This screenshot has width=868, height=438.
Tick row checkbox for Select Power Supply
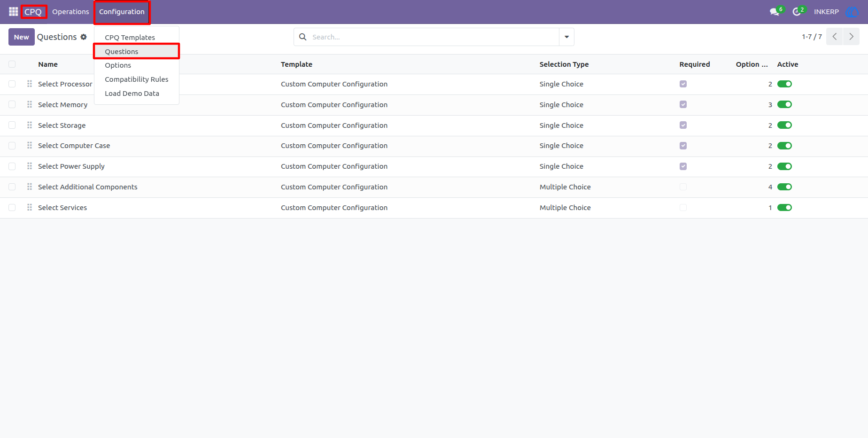click(12, 166)
